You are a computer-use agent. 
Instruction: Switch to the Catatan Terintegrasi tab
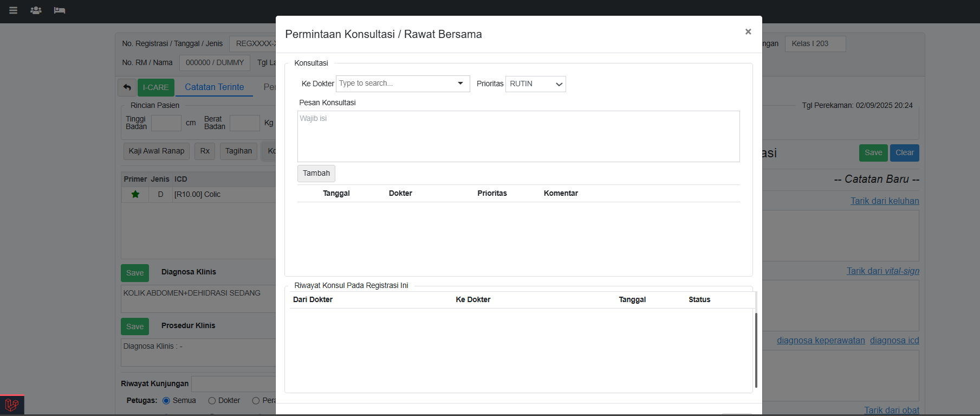pyautogui.click(x=215, y=87)
